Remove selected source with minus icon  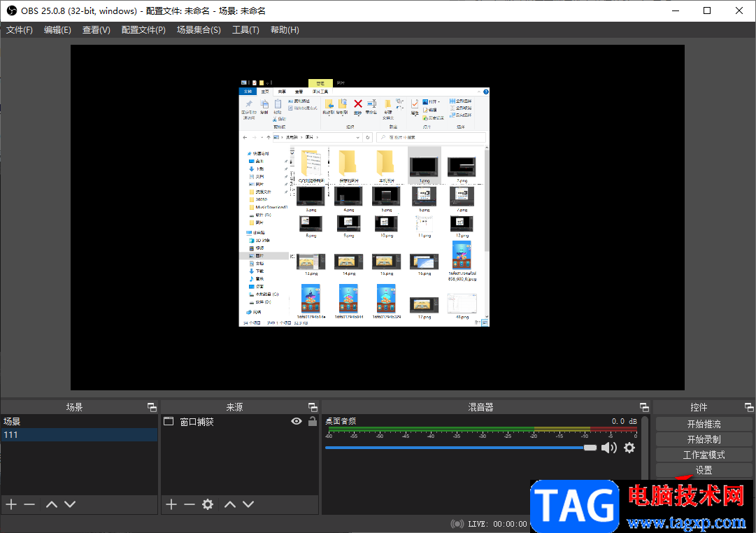[190, 504]
